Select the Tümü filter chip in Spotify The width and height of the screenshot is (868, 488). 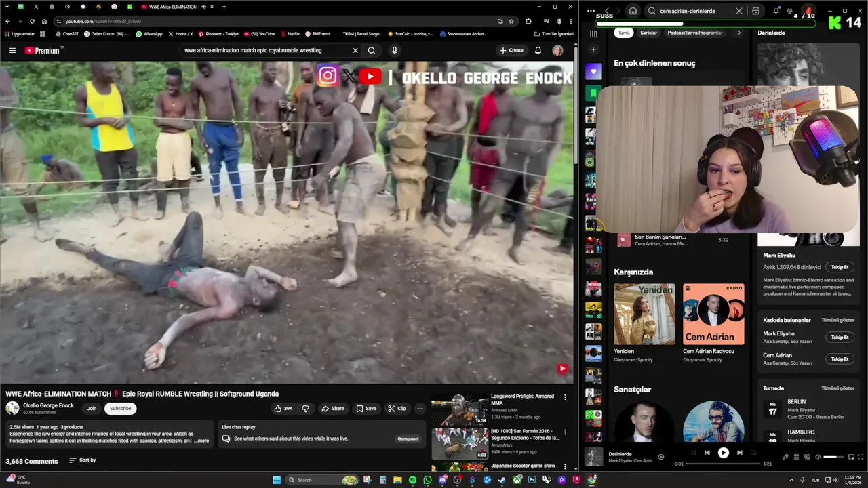[623, 33]
